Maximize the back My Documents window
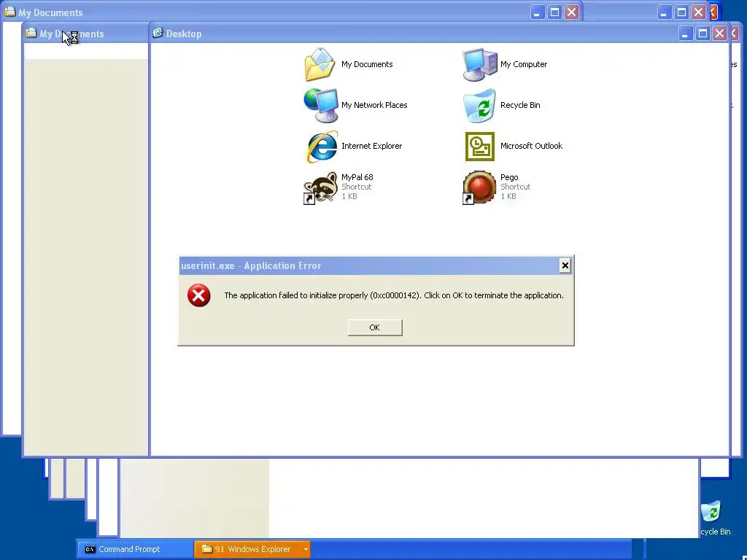The height and width of the screenshot is (560, 747). (554, 12)
